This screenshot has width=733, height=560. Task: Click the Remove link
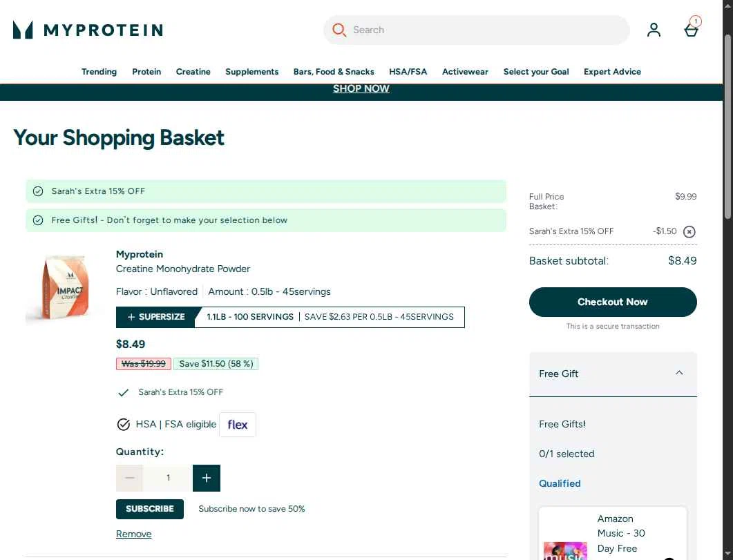pyautogui.click(x=133, y=534)
